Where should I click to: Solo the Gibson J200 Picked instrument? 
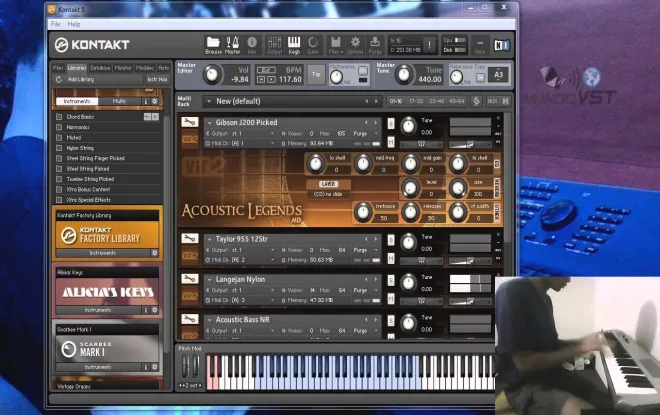tap(391, 123)
